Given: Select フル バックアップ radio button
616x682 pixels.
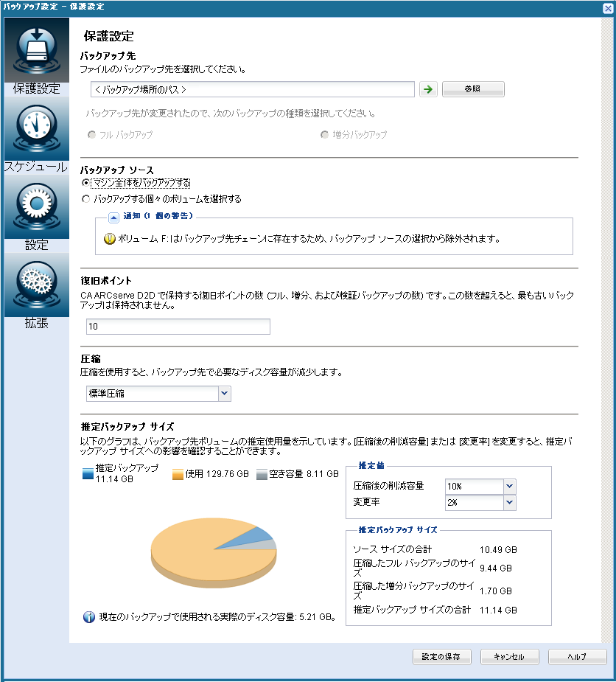Looking at the screenshot, I should tap(91, 134).
